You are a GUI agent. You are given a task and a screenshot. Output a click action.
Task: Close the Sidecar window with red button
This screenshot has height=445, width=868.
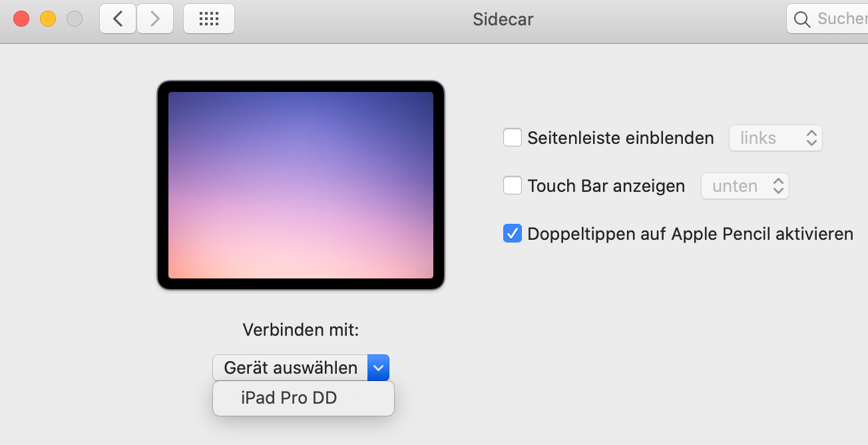21,19
